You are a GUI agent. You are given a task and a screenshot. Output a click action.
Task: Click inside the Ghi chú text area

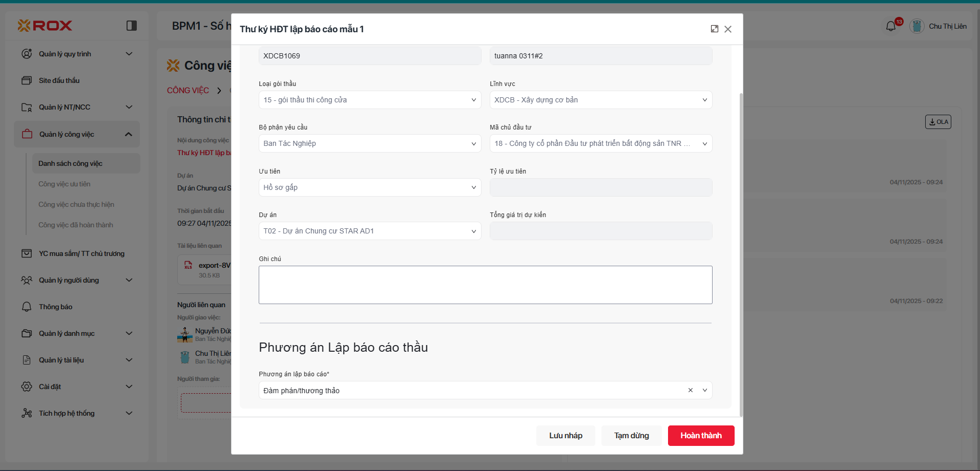click(485, 285)
